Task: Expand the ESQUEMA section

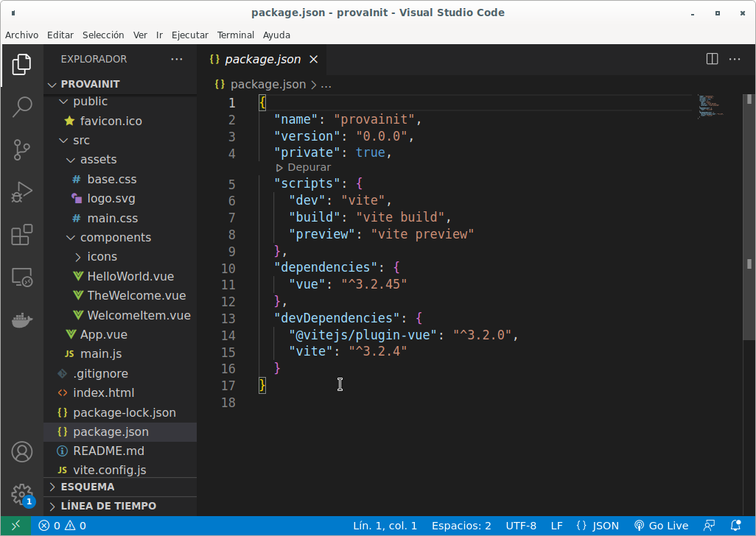Action: pyautogui.click(x=87, y=487)
